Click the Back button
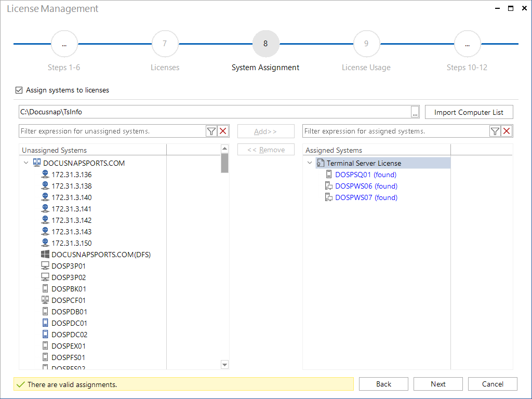 [x=383, y=384]
